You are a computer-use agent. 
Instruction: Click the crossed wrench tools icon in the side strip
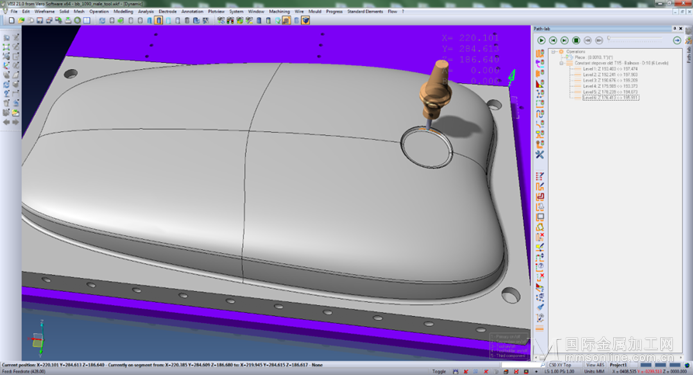tap(540, 154)
